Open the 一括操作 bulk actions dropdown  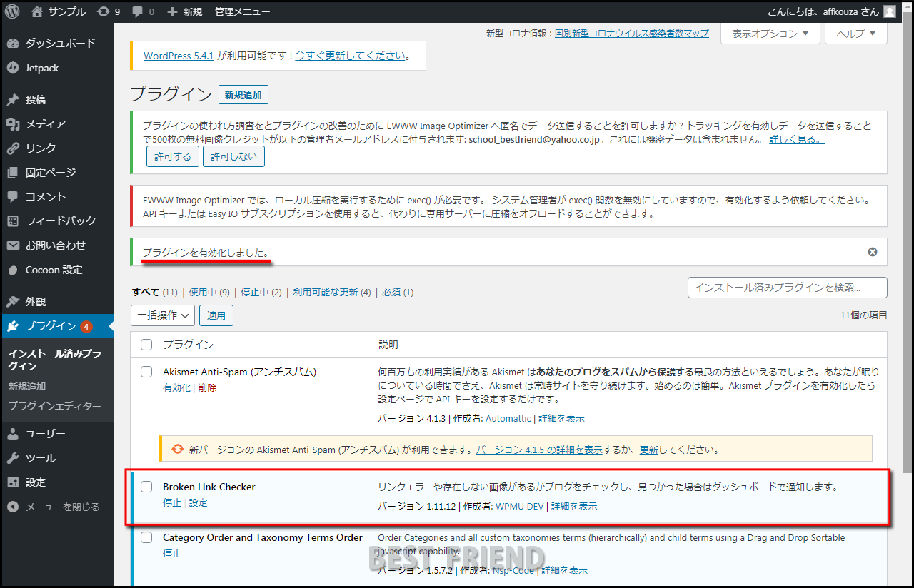pos(163,315)
